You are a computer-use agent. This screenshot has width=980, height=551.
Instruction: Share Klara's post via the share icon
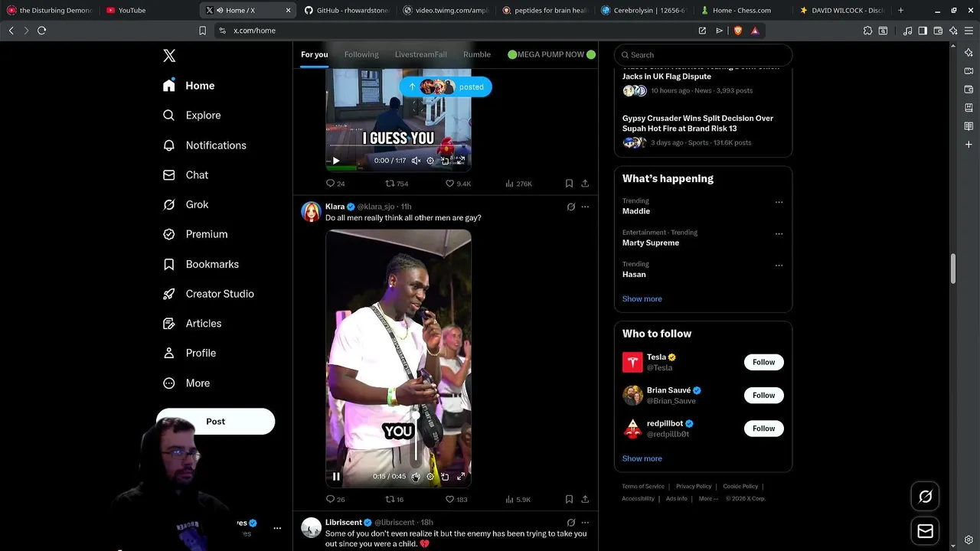585,499
